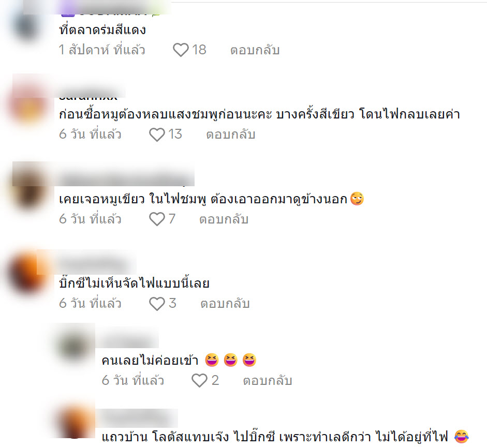
Task: Like the comment with 18 likes
Action: pos(181,50)
